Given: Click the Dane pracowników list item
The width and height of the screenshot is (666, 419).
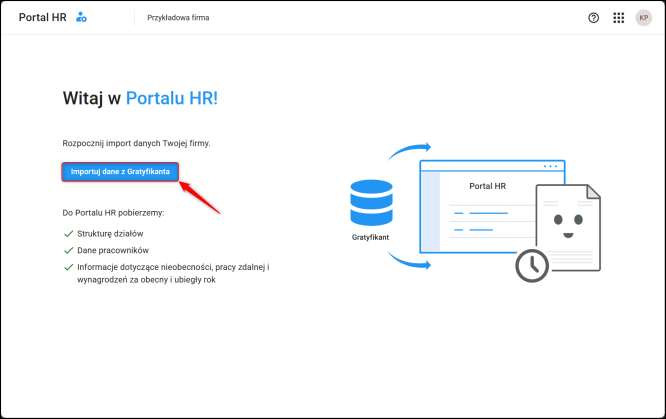Looking at the screenshot, I should coord(113,250).
